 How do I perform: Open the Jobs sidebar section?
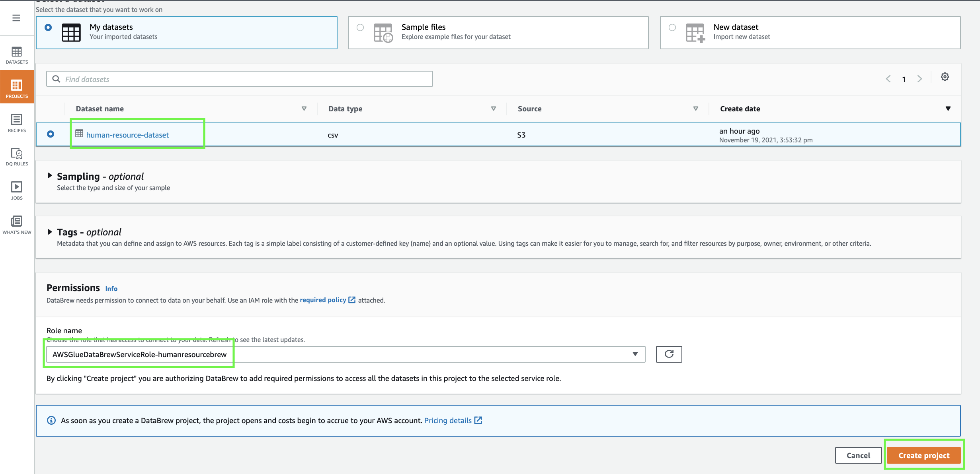[17, 190]
